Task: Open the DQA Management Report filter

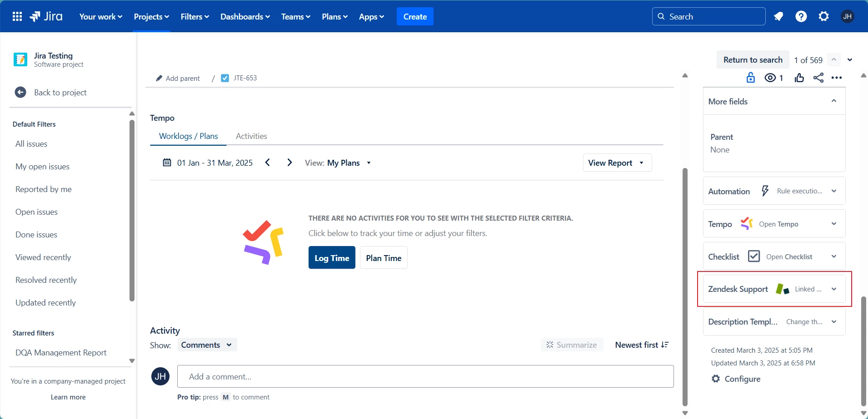Action: [61, 352]
